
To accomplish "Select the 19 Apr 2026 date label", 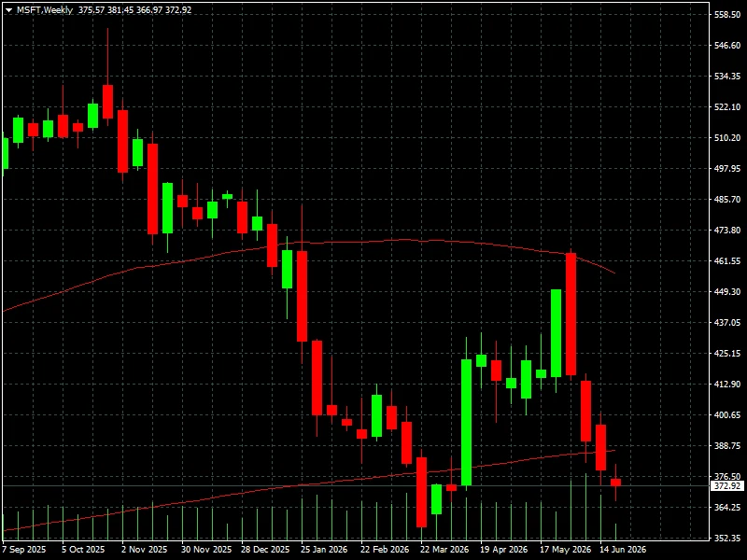I will (x=503, y=550).
